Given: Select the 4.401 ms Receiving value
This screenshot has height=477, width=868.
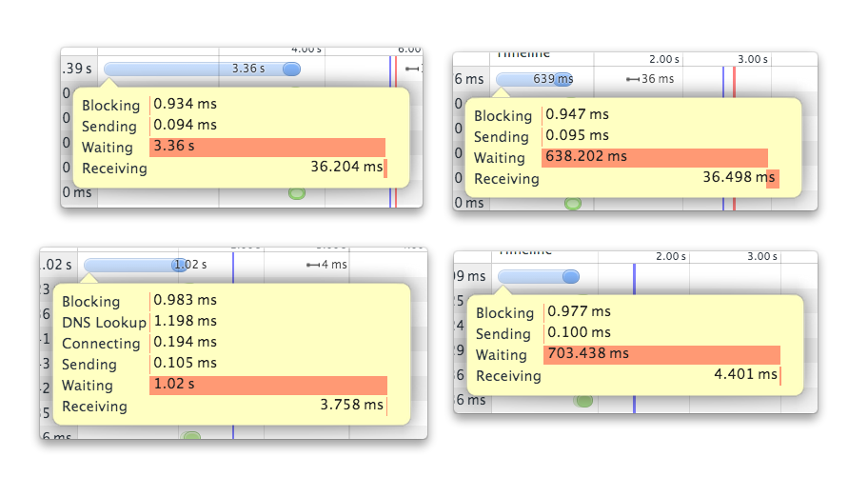Looking at the screenshot, I should click(745, 375).
